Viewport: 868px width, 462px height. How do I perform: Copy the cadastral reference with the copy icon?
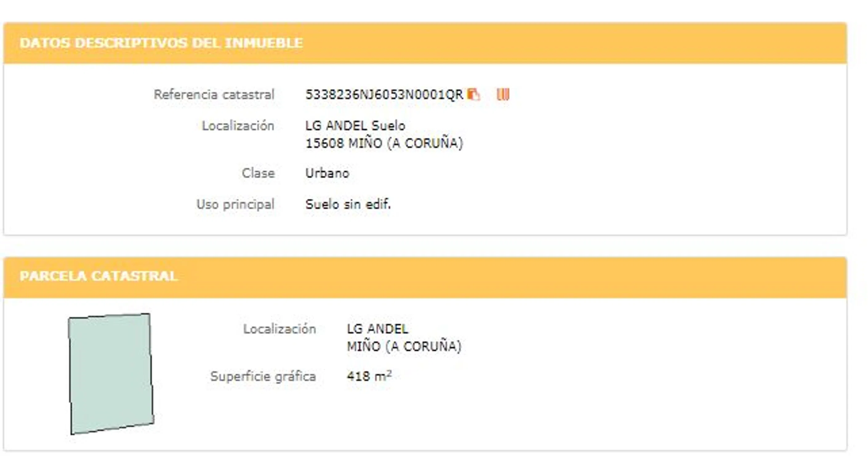(x=473, y=95)
